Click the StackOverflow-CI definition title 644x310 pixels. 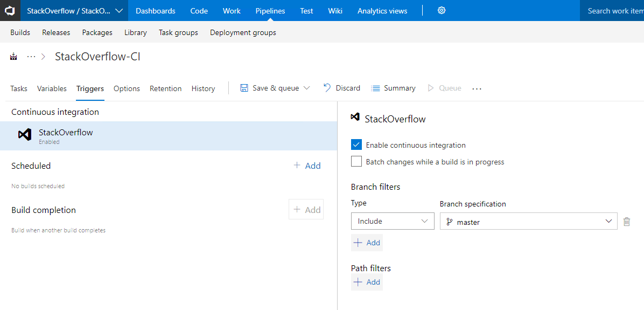tap(98, 57)
